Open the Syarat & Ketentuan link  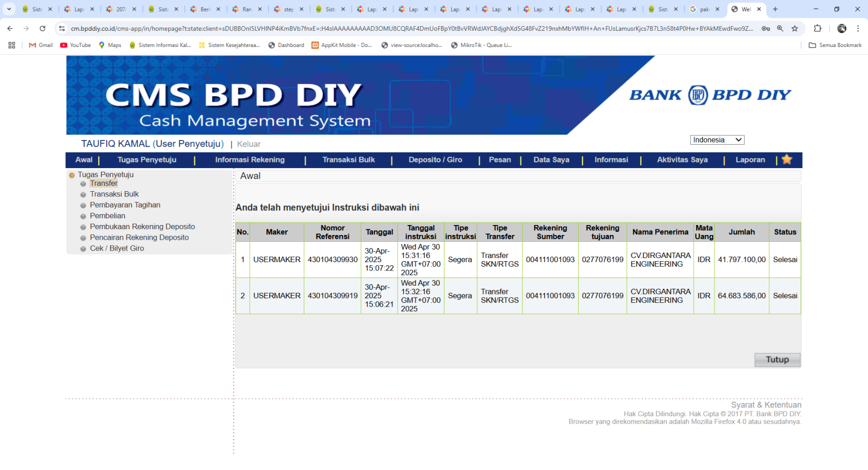pos(766,405)
